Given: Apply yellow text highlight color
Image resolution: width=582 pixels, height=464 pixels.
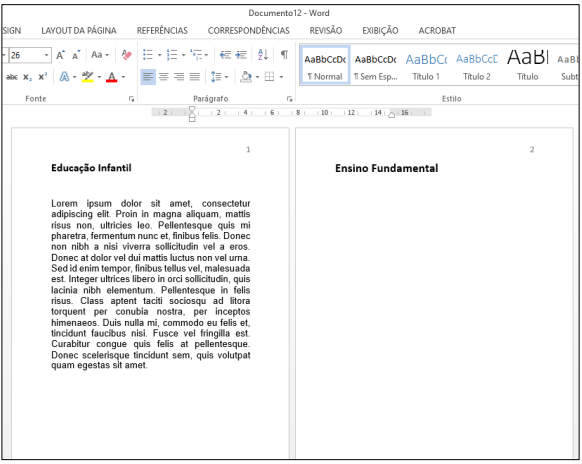Looking at the screenshot, I should point(88,77).
